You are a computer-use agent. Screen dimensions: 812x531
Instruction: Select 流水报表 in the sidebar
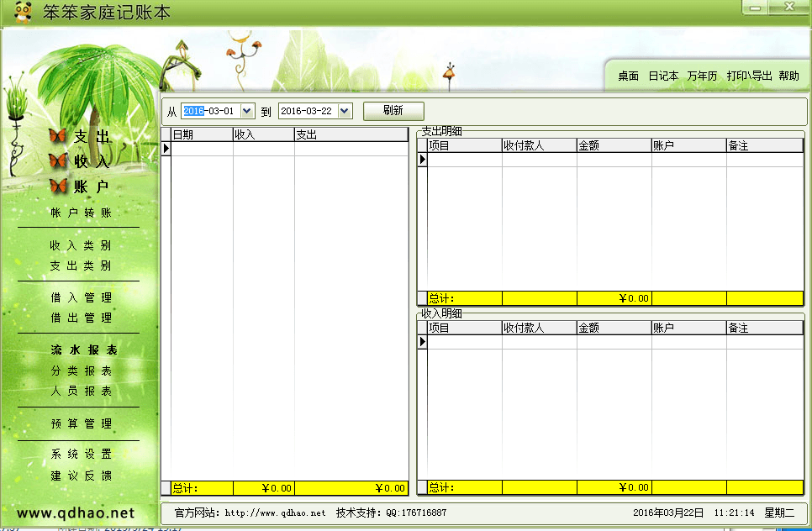click(83, 350)
